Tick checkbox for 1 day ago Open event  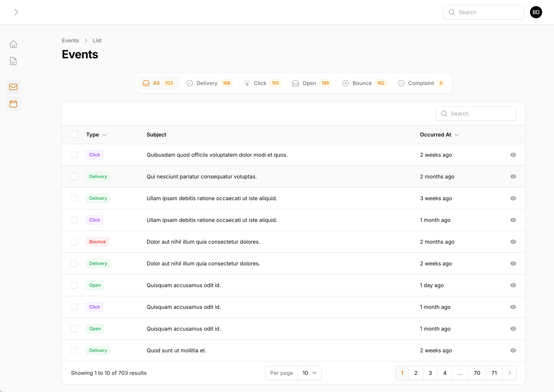[74, 285]
